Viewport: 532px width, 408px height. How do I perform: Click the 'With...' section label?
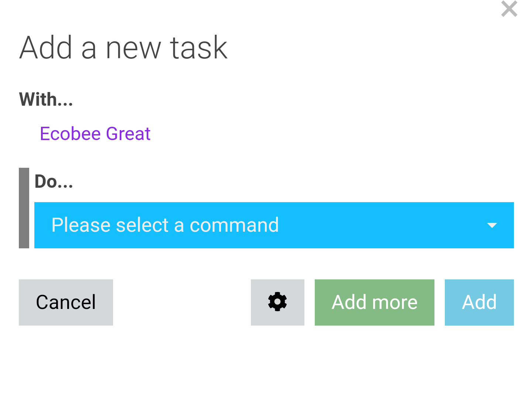pyautogui.click(x=46, y=99)
